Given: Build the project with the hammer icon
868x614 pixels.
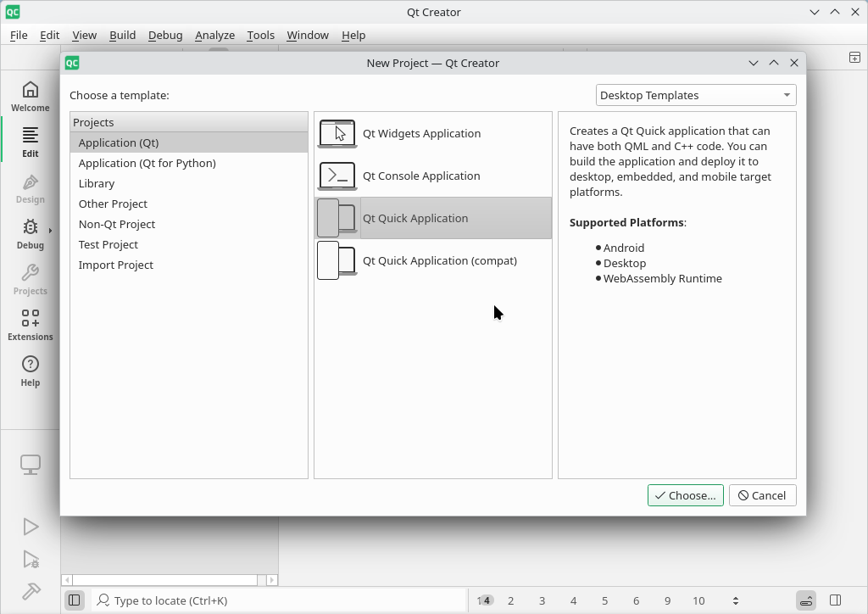Looking at the screenshot, I should click(31, 591).
